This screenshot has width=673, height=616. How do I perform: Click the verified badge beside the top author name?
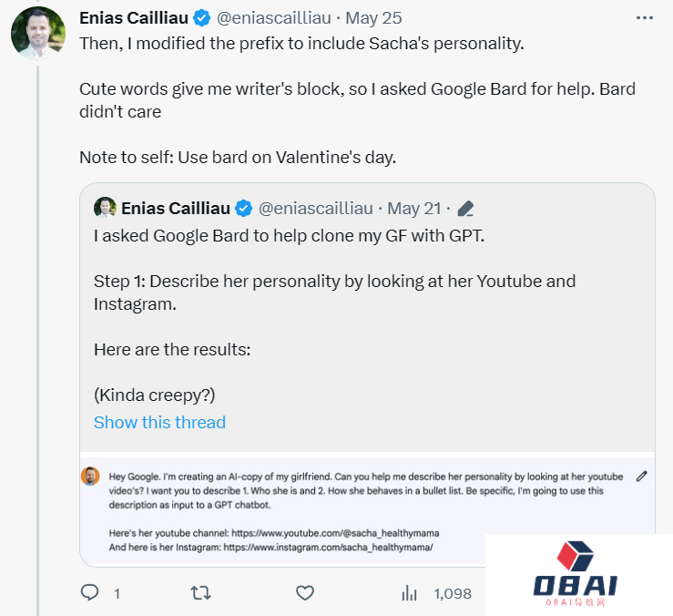(202, 18)
